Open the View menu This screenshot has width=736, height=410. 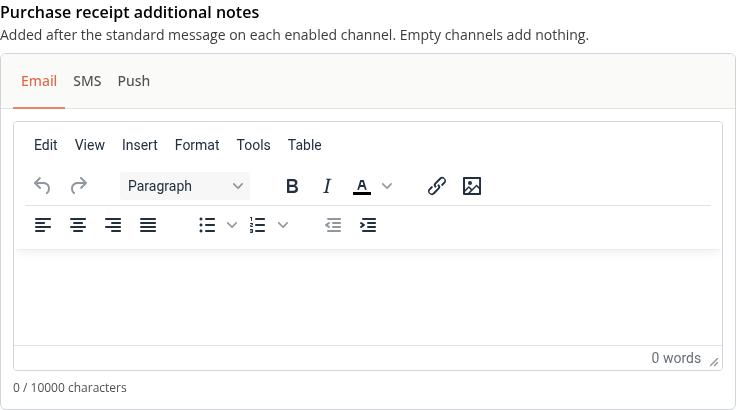[90, 145]
